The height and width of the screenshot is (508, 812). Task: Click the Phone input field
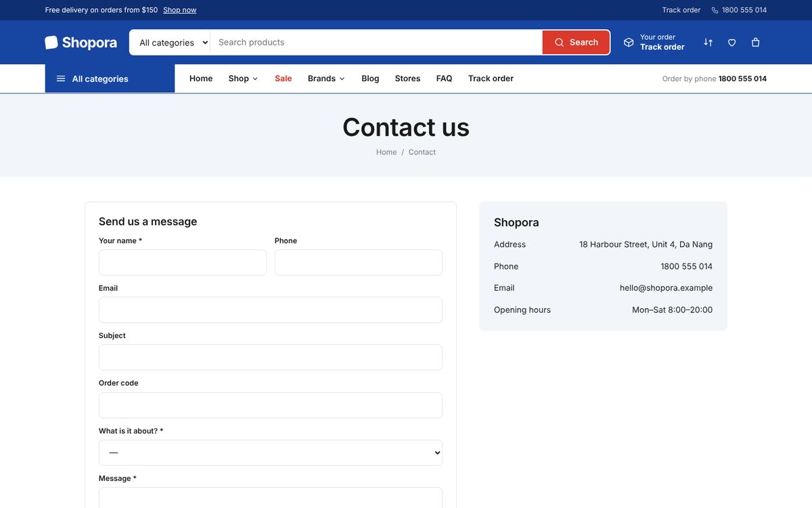(359, 262)
